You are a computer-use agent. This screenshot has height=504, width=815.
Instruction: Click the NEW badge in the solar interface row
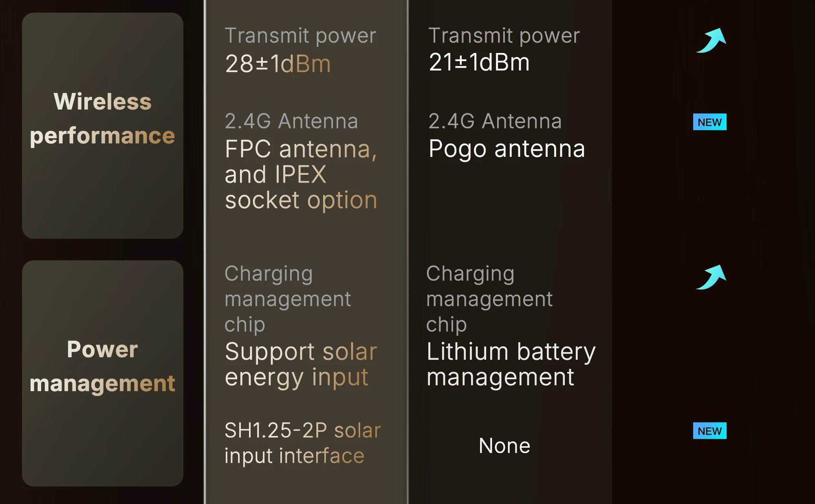point(709,431)
